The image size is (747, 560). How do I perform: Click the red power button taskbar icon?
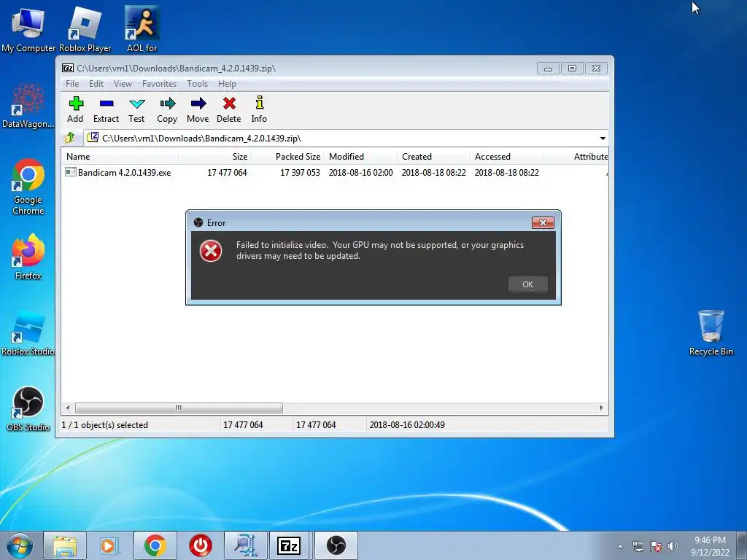(x=201, y=545)
